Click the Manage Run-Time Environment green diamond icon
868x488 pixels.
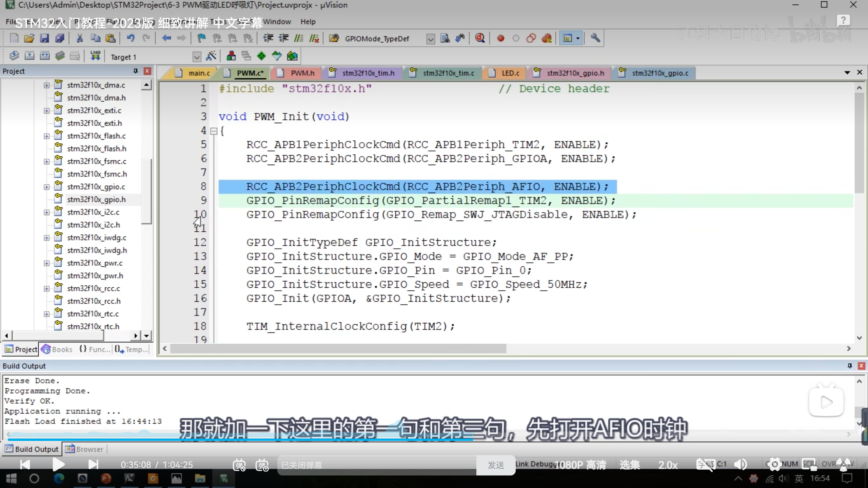pos(261,56)
